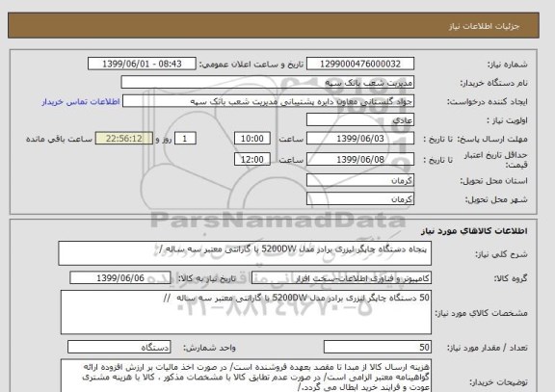The image size is (555, 392).
Task: Click the deadline hour field 10:00
Action: click(252, 139)
